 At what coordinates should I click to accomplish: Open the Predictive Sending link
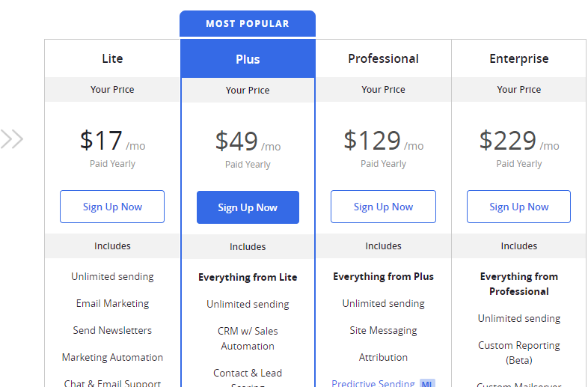(x=373, y=383)
